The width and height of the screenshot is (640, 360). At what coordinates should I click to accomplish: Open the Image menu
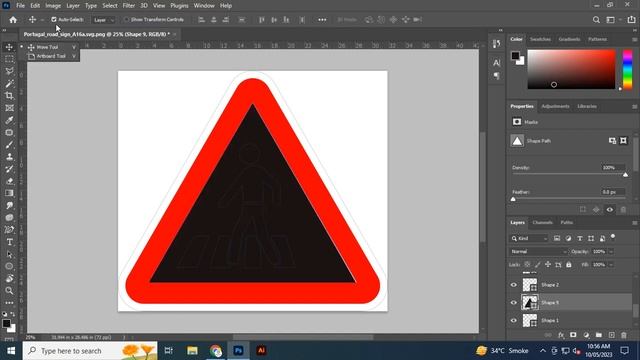pyautogui.click(x=53, y=6)
